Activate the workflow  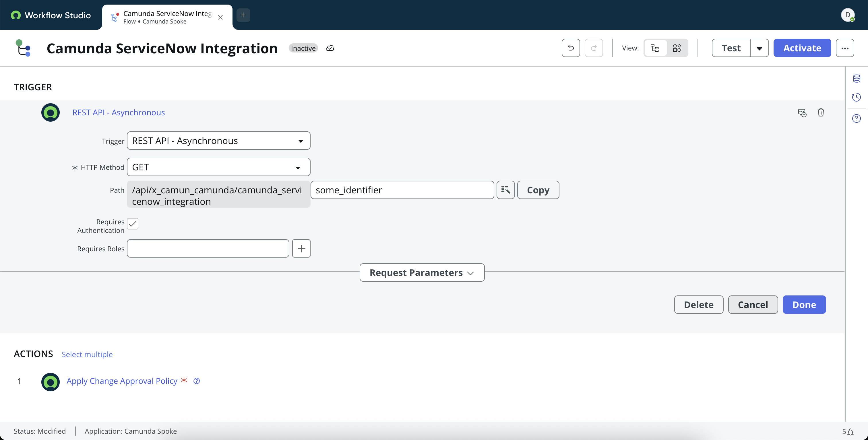[x=802, y=48]
